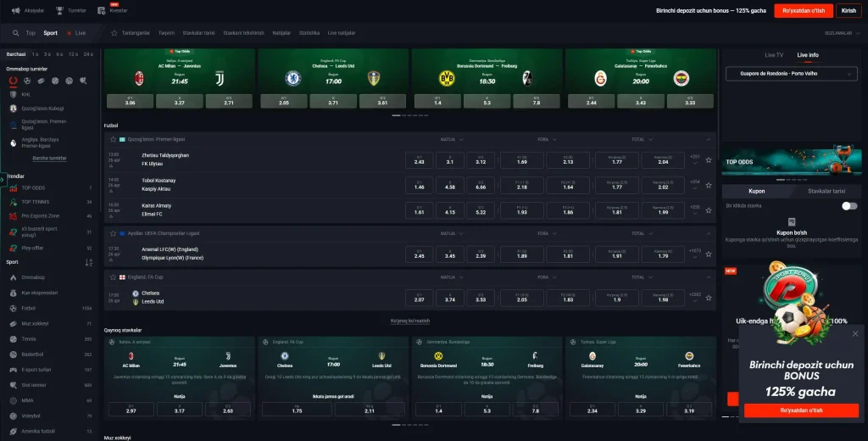Switch to the Top tab

31,33
